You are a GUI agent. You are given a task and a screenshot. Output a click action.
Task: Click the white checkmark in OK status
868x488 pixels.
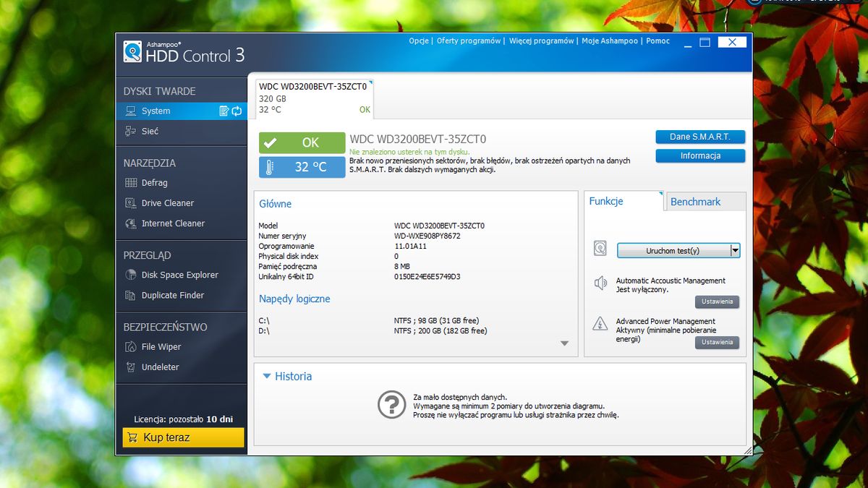pos(270,143)
